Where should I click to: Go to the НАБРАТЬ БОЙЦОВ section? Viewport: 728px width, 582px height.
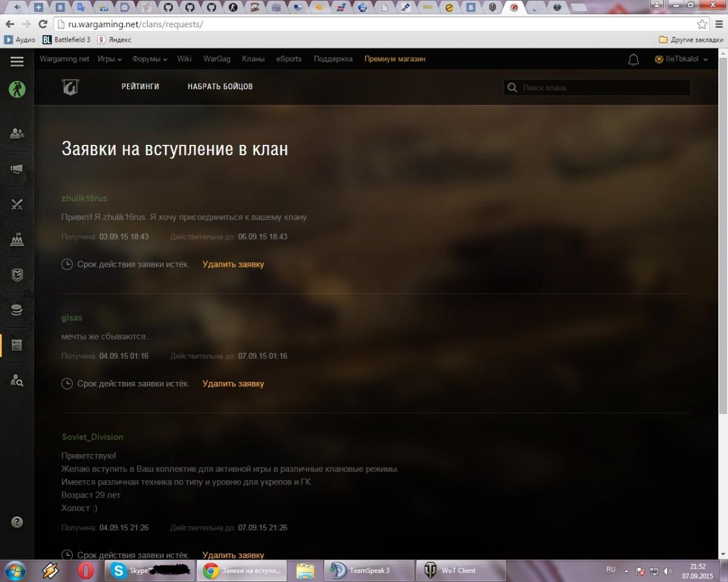220,87
